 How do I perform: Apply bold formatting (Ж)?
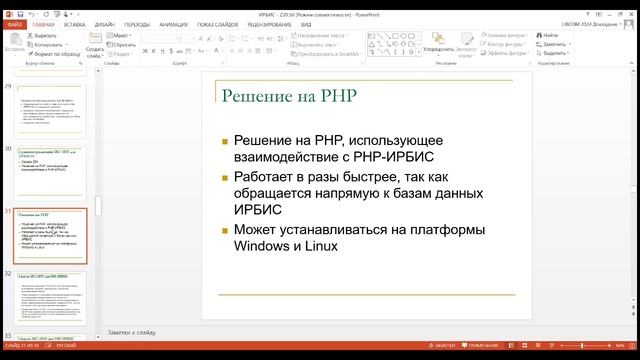pyautogui.click(x=145, y=51)
